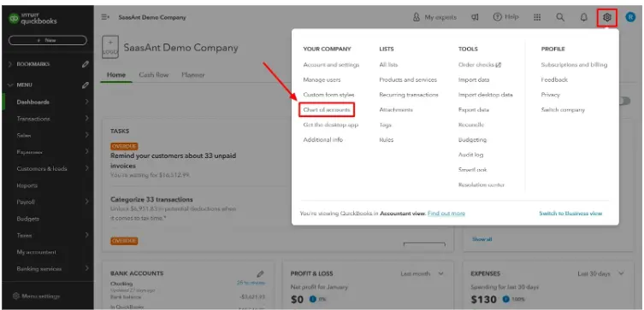Click the Help question mark button
644x310 pixels.
point(505,17)
